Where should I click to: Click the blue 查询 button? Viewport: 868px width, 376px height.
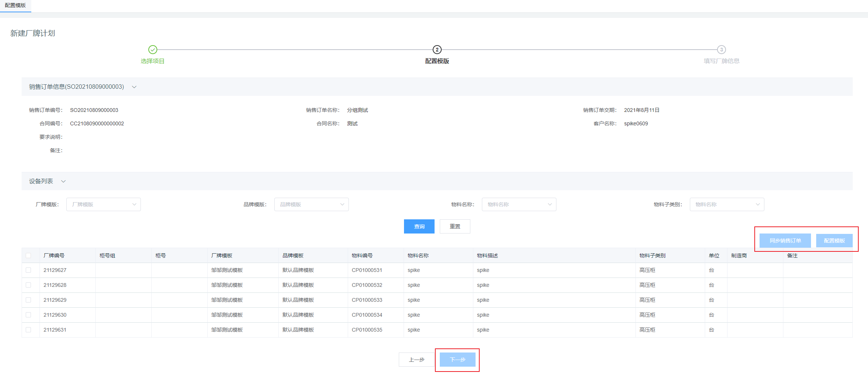click(419, 226)
